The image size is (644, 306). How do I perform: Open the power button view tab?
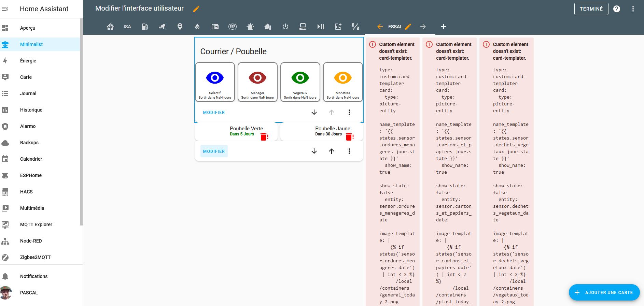[x=285, y=27]
